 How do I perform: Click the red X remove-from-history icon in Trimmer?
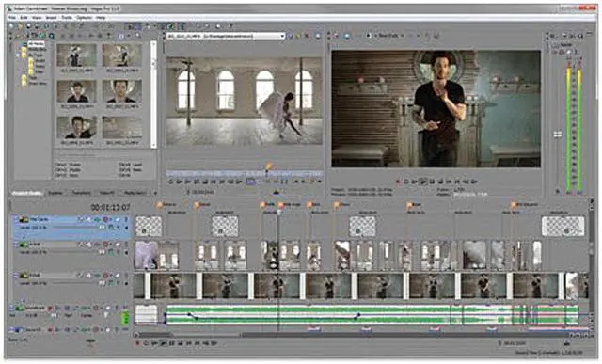(307, 36)
